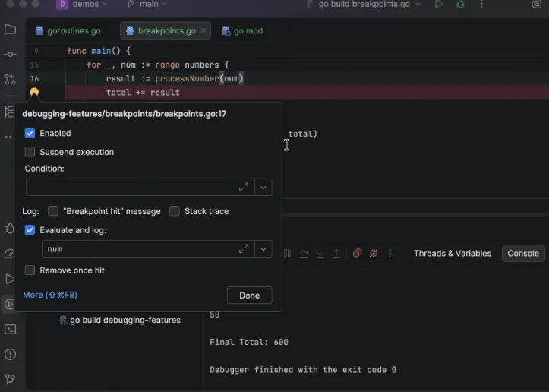Open the Profiler gauge icon in sidebar
The image size is (549, 392).
tap(9, 254)
